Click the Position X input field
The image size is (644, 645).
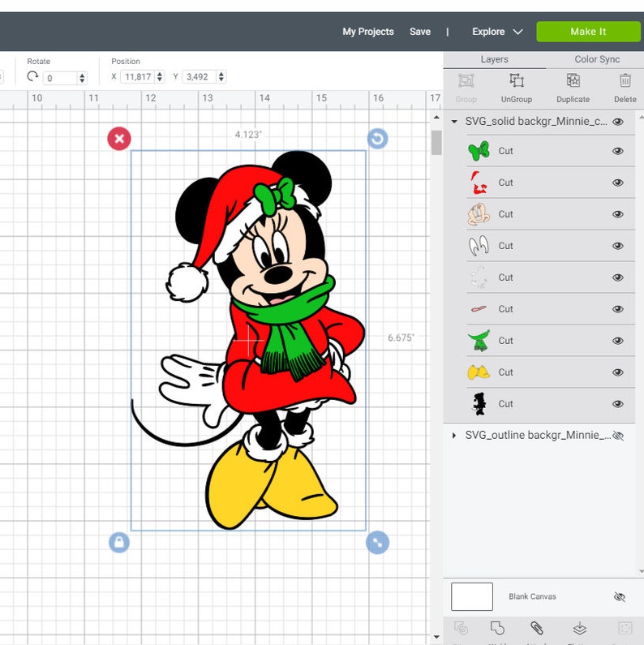pos(138,76)
